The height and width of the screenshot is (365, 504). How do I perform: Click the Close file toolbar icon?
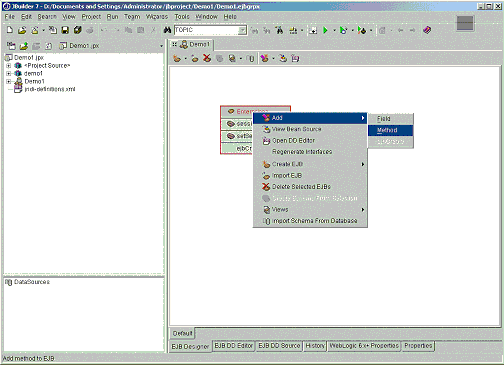[x=53, y=30]
